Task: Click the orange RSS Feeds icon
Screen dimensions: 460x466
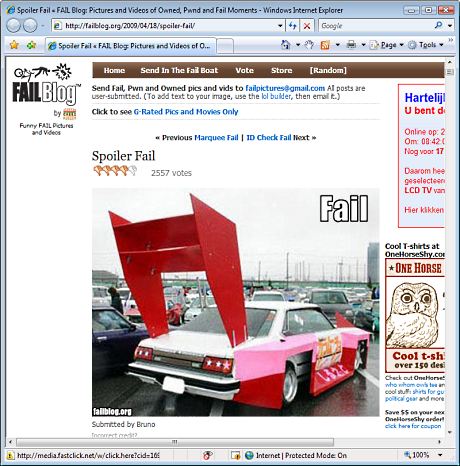Action: pyautogui.click(x=325, y=45)
